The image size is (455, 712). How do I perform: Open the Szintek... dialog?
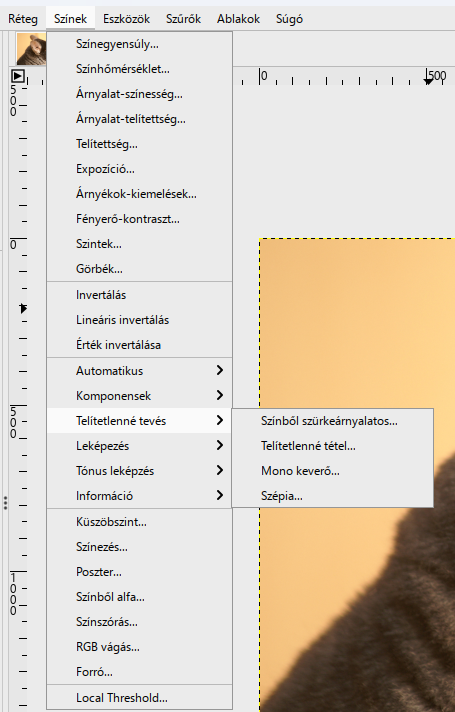[x=139, y=244]
